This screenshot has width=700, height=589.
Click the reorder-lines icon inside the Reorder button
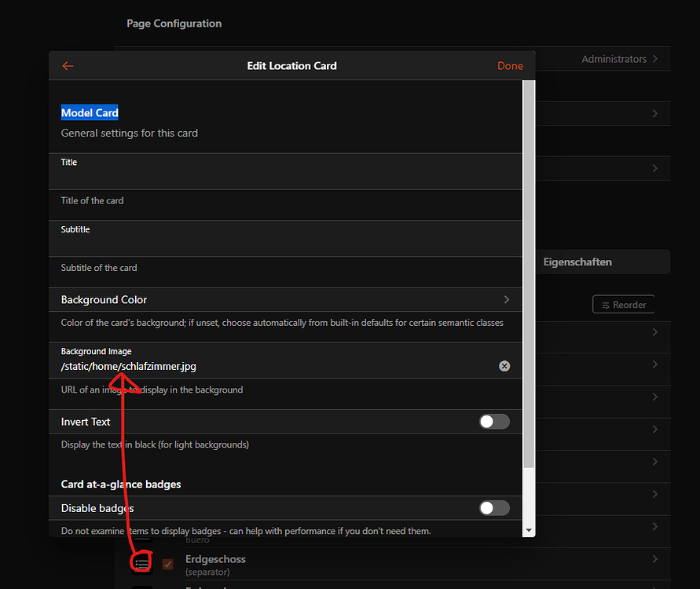606,304
